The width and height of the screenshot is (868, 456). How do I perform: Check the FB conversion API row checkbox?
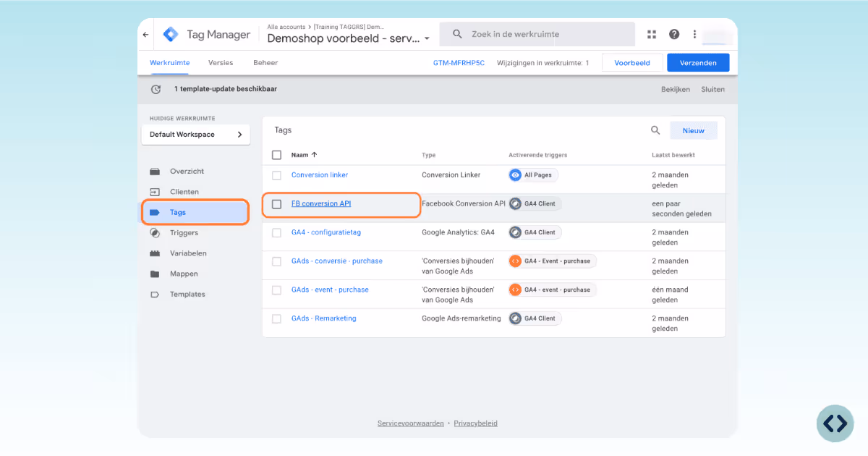tap(276, 204)
